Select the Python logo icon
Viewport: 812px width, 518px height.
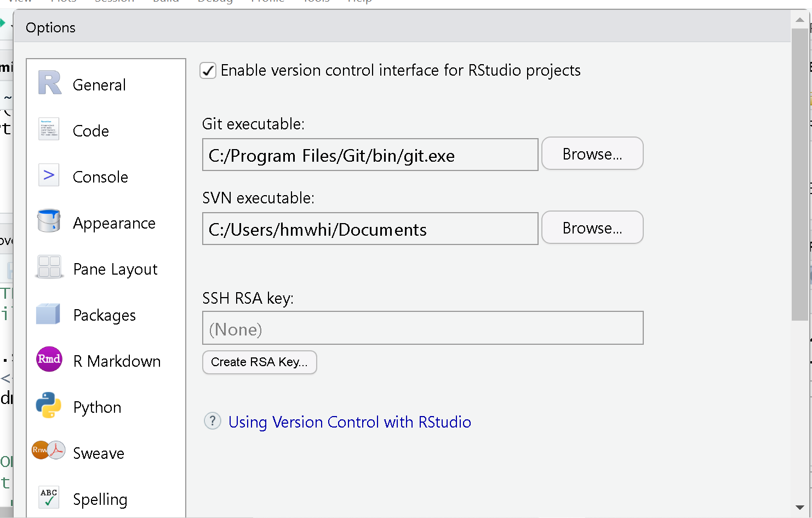pyautogui.click(x=49, y=405)
